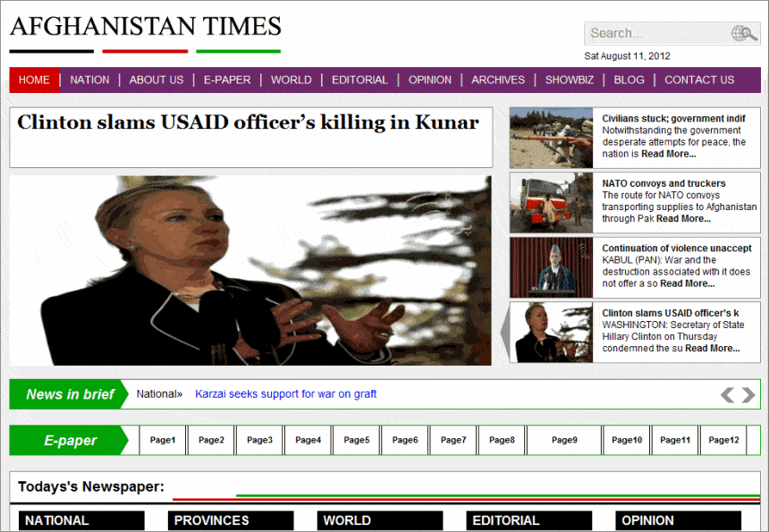Open OPINION in navigation bar

(430, 80)
